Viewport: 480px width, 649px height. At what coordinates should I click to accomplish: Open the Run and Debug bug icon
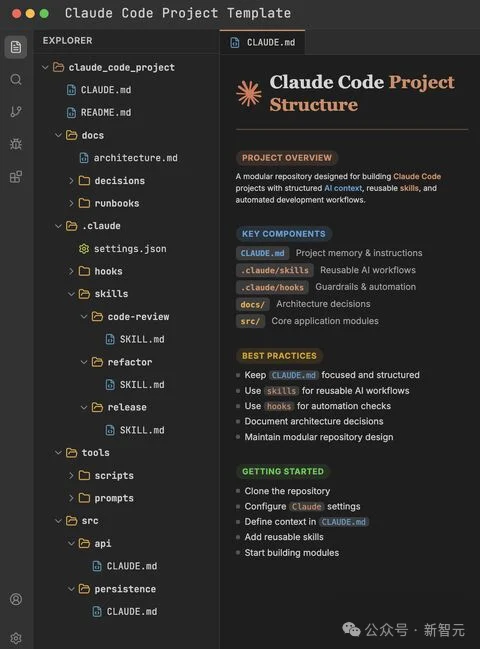click(16, 144)
